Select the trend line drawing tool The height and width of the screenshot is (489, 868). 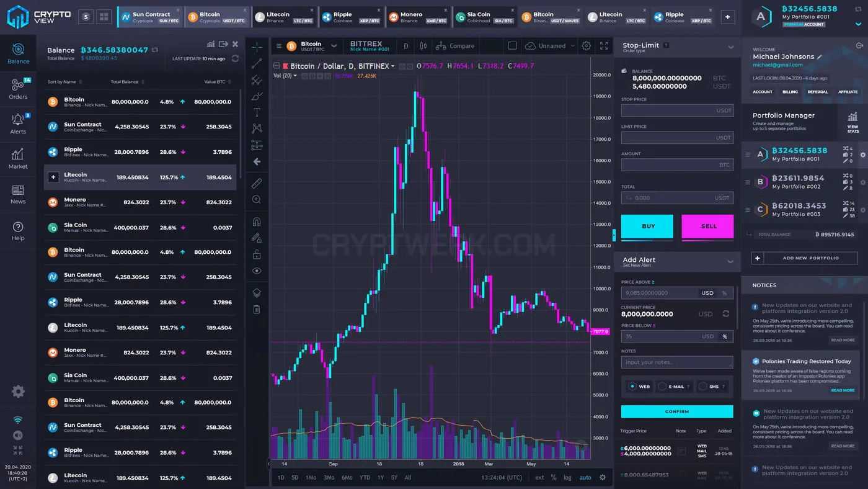[x=257, y=63]
